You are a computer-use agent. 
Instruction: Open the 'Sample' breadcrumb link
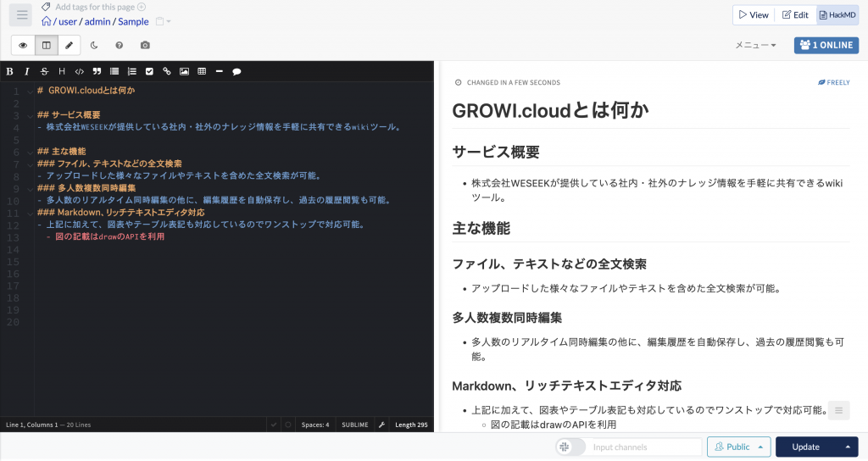click(x=133, y=21)
